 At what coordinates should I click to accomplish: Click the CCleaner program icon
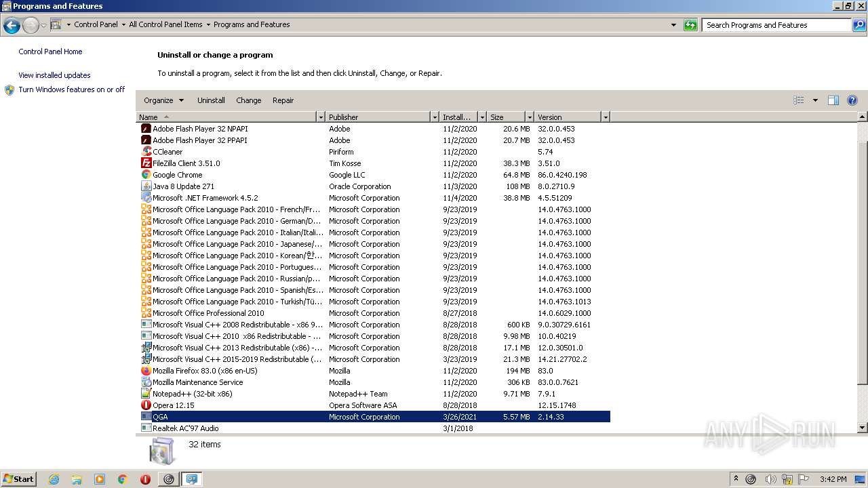coord(146,152)
